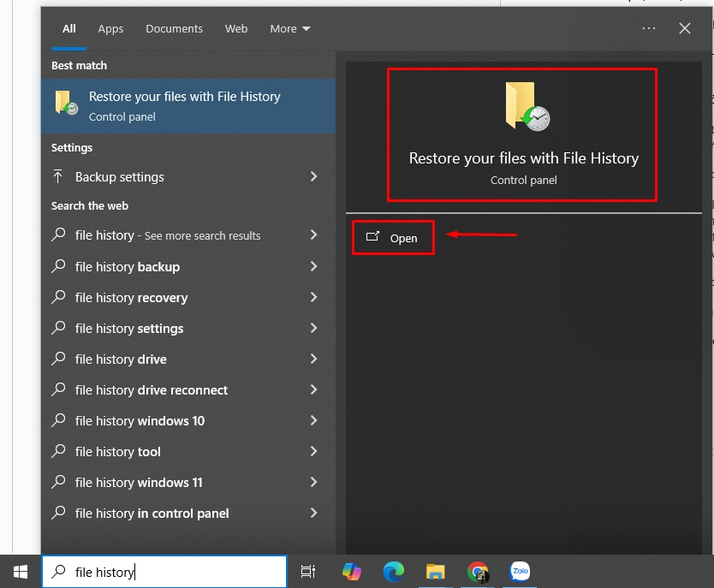
Task: Select 'file history windows 11' suggestion
Action: pos(188,483)
